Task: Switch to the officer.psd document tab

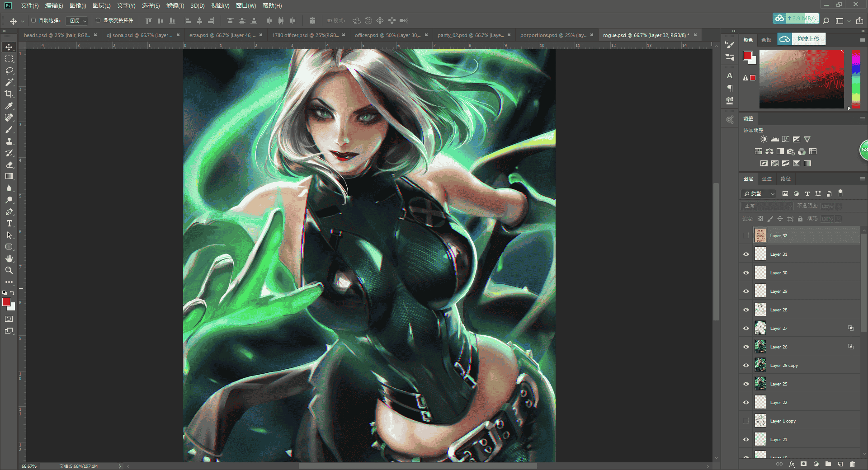Action: coord(387,35)
